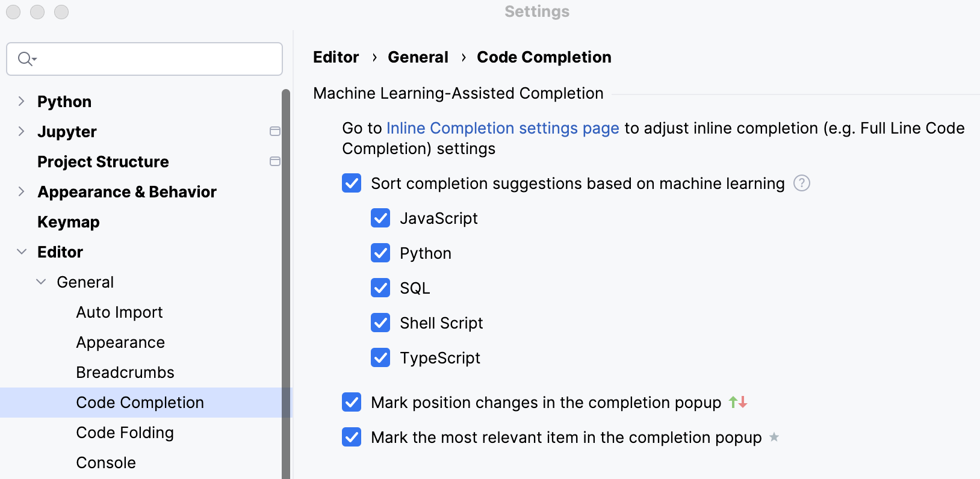Disable SQL suggestion sorting
The width and height of the screenshot is (980, 479).
380,288
